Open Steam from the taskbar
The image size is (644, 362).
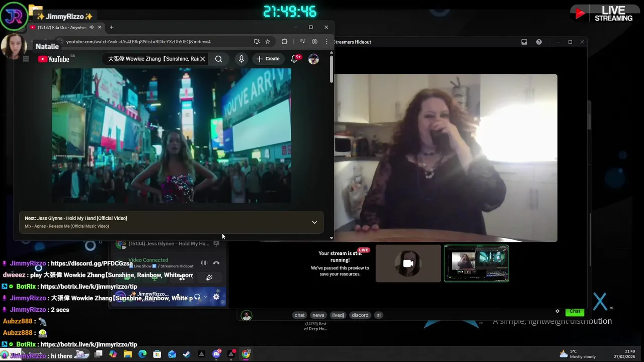coord(187,354)
